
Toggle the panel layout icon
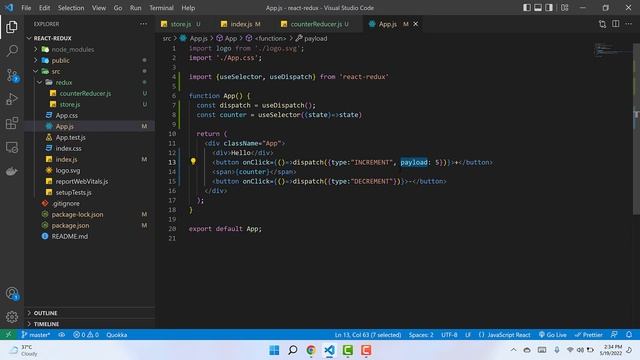click(x=538, y=8)
